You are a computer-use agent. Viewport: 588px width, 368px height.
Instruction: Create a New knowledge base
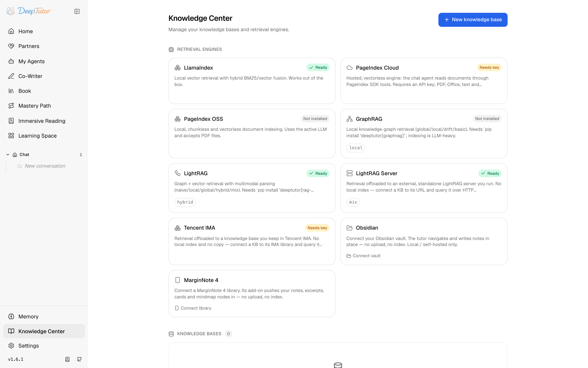click(473, 20)
